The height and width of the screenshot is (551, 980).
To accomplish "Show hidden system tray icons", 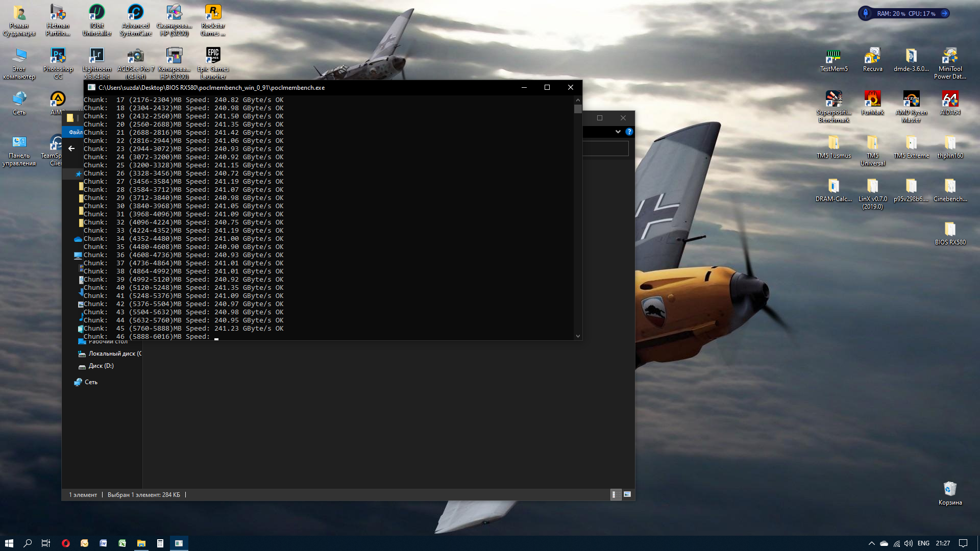I will pos(871,543).
